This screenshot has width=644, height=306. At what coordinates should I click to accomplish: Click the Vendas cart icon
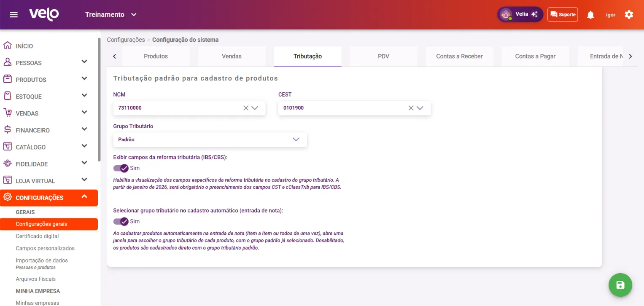point(7,113)
